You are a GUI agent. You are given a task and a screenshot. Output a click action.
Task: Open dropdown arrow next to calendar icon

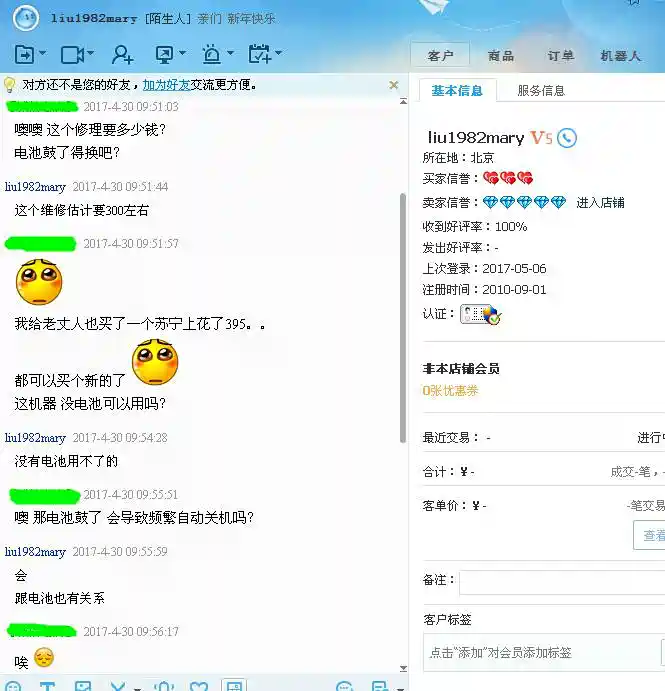278,54
